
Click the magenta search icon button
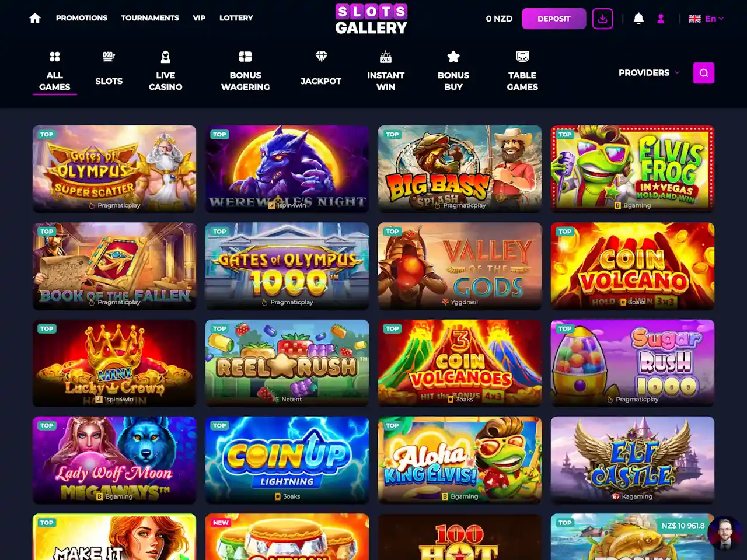[703, 73]
